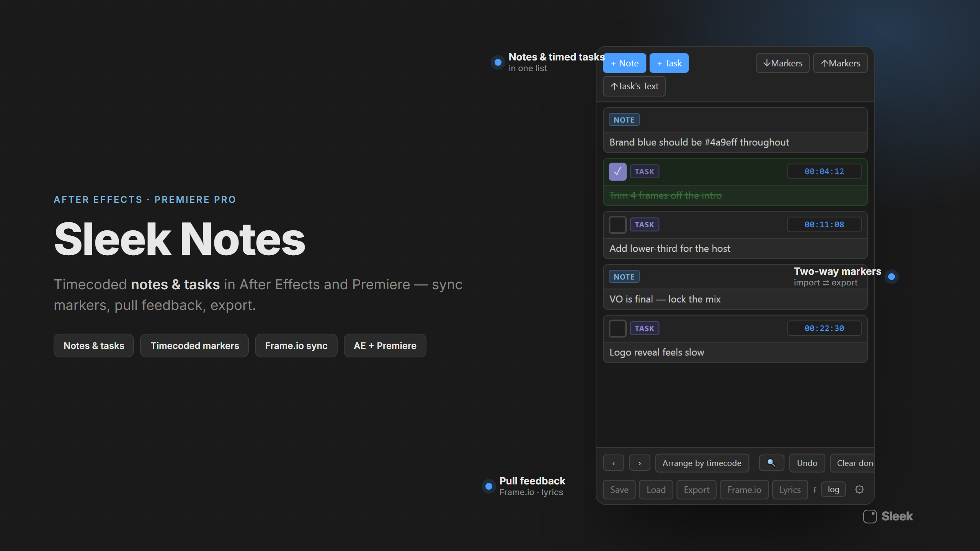The width and height of the screenshot is (980, 551).
Task: Click the Export button
Action: click(x=696, y=490)
